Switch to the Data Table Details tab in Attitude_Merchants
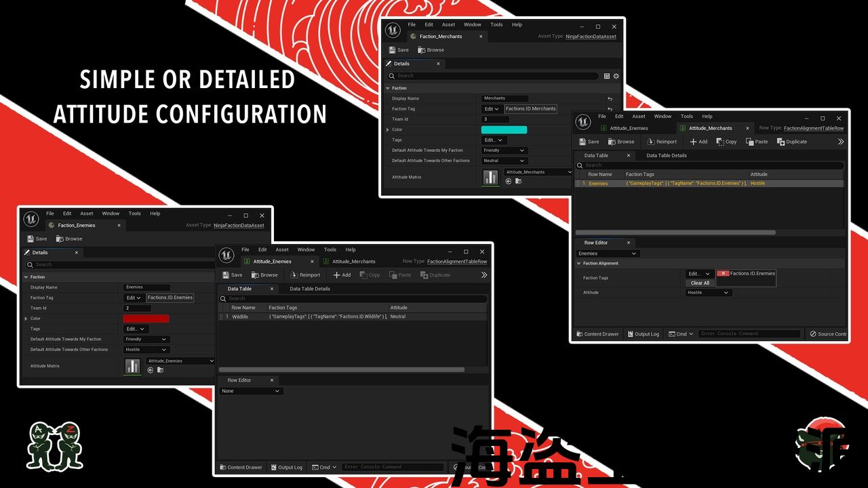Image resolution: width=868 pixels, height=488 pixels. point(666,155)
